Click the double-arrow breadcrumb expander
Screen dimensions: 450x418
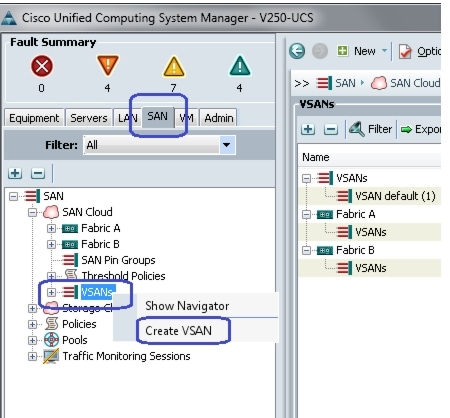(x=302, y=83)
